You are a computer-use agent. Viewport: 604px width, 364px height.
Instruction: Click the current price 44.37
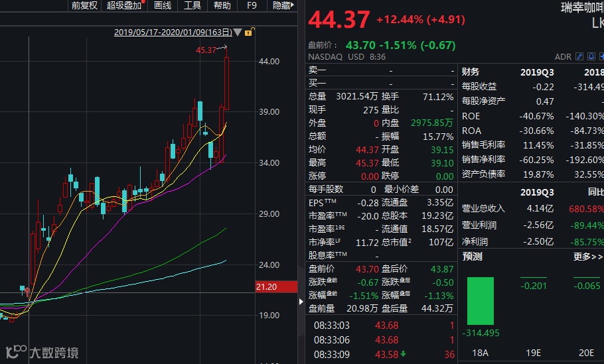click(339, 20)
